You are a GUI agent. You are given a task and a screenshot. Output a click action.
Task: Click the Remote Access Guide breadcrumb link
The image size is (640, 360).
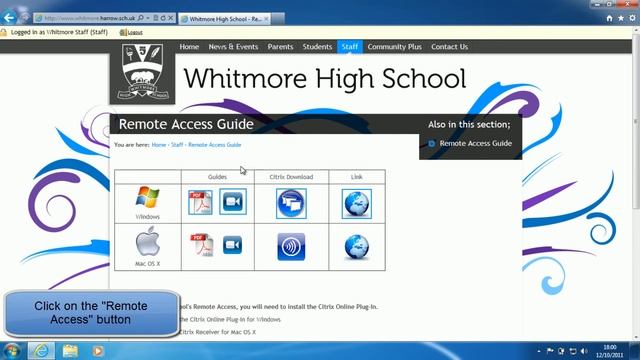click(x=214, y=145)
